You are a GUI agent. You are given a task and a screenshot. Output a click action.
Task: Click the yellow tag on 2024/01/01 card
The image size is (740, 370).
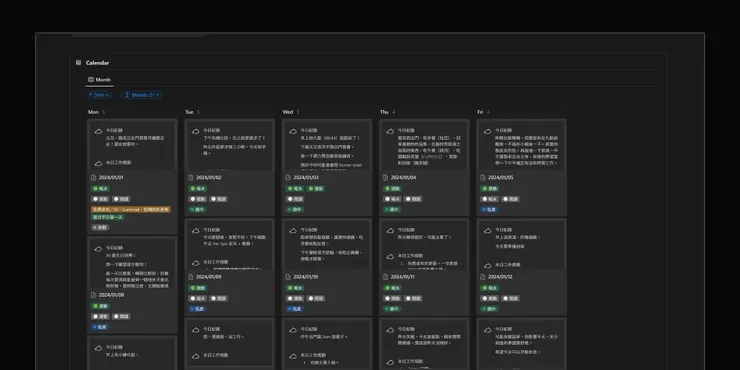click(x=131, y=209)
